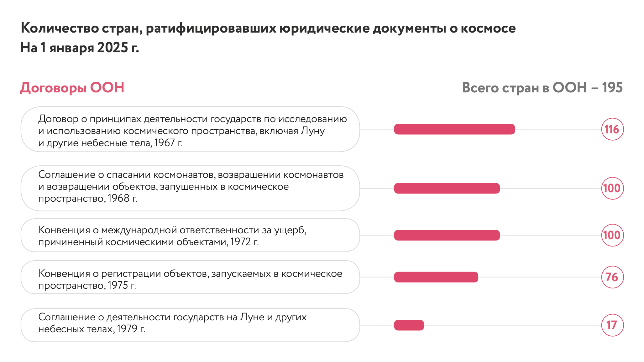Click the red bar for 76 countries

tap(436, 277)
